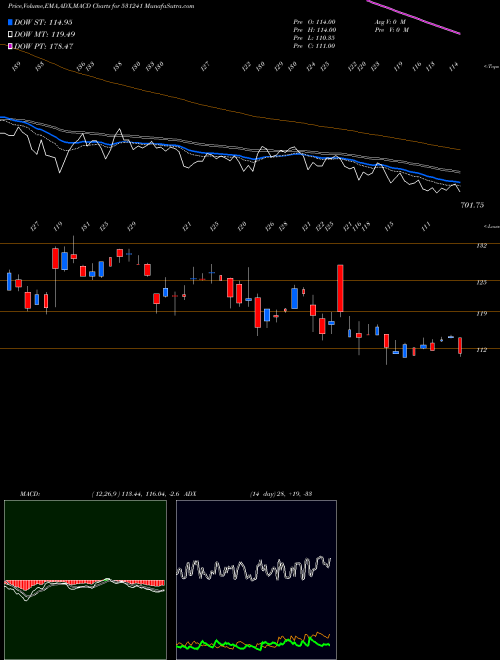Click the DOW MT: 119.49 legend label
Viewport: 500px width, 660px height.
point(45,34)
